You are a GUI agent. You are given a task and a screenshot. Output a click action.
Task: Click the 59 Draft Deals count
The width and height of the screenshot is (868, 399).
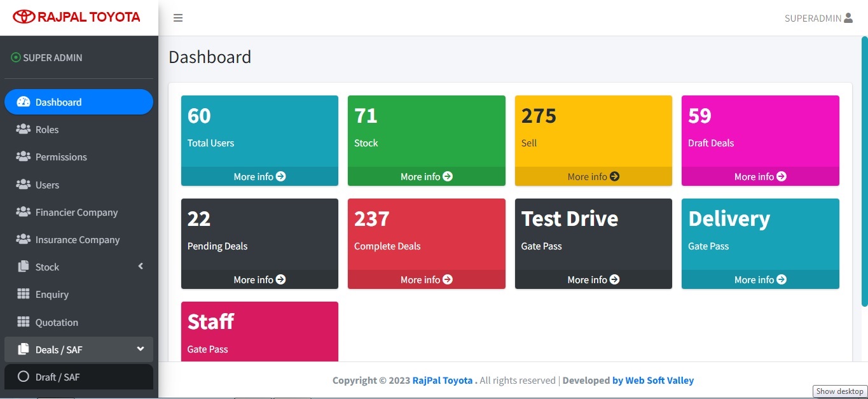(699, 116)
